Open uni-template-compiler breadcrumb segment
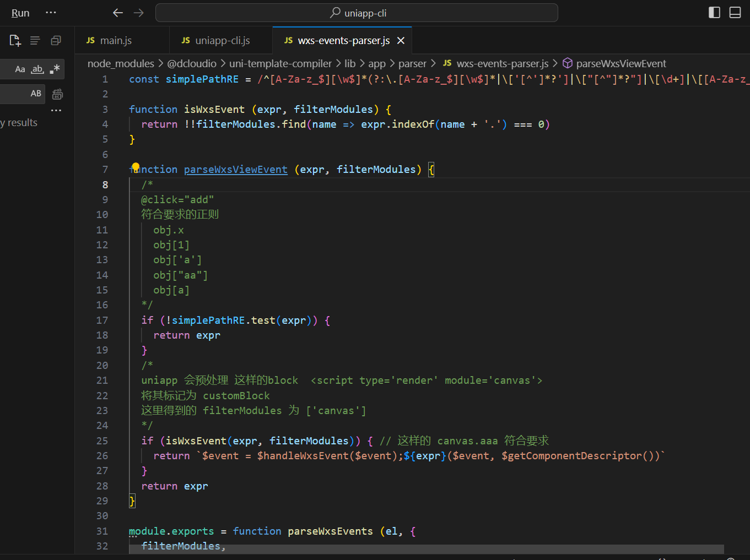Screen dimensions: 750x560 (x=280, y=63)
